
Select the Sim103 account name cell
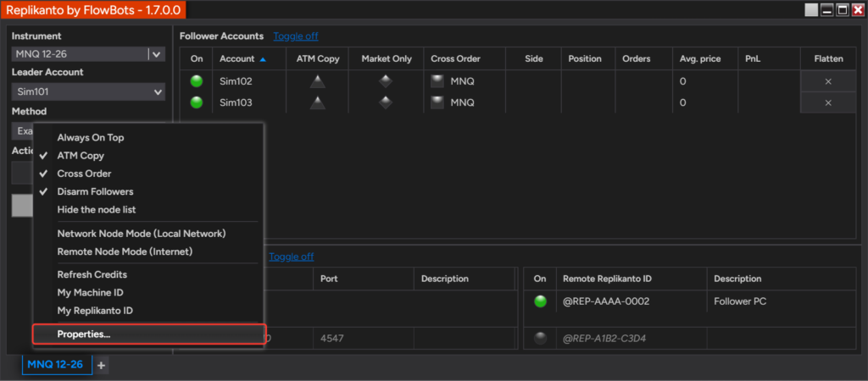click(x=249, y=102)
